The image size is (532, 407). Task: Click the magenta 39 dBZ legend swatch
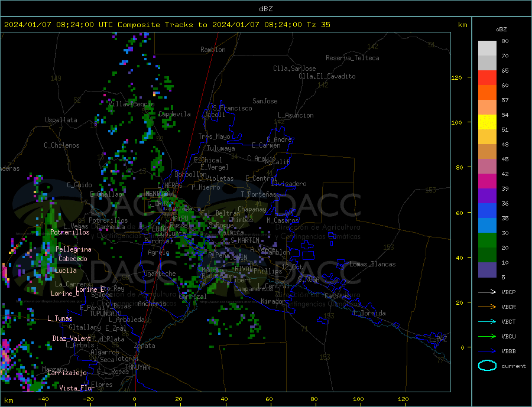coord(487,181)
